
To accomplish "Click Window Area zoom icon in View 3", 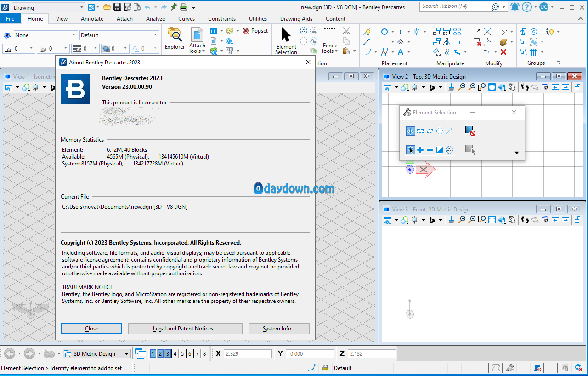I will pos(482,220).
